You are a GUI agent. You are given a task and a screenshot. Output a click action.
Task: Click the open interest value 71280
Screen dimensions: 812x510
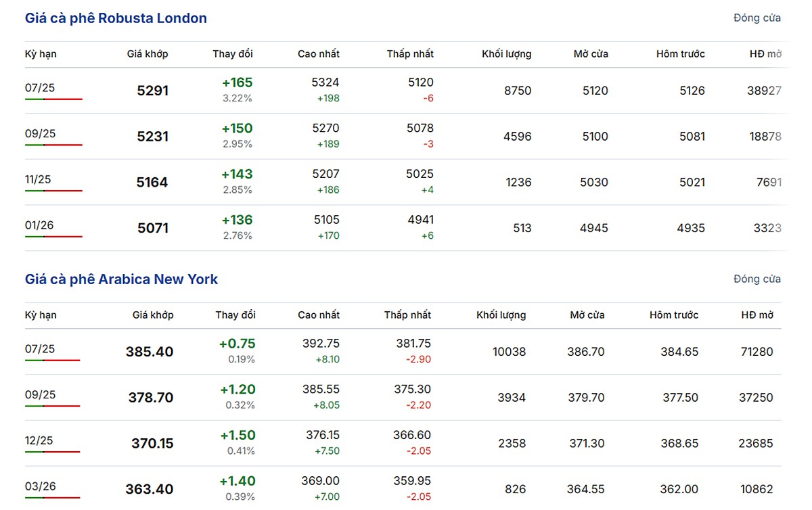pyautogui.click(x=756, y=352)
